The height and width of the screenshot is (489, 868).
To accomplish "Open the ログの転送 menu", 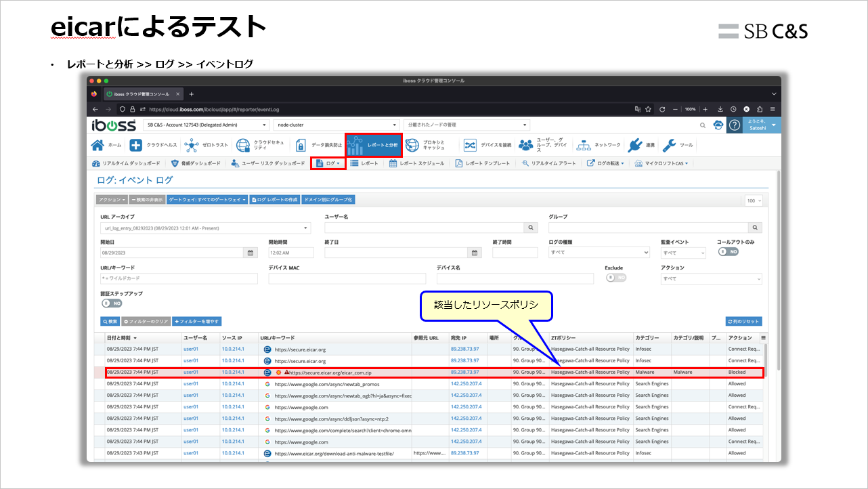I will click(605, 163).
